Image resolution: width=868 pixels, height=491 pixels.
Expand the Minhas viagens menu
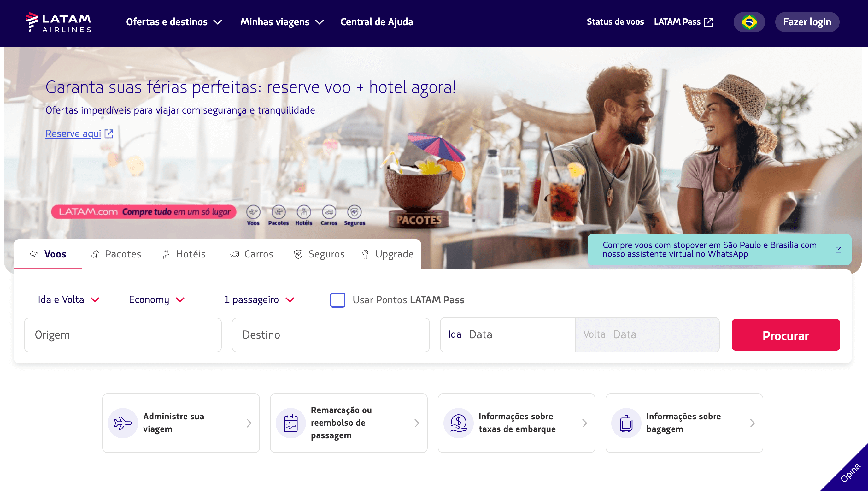[x=282, y=22]
